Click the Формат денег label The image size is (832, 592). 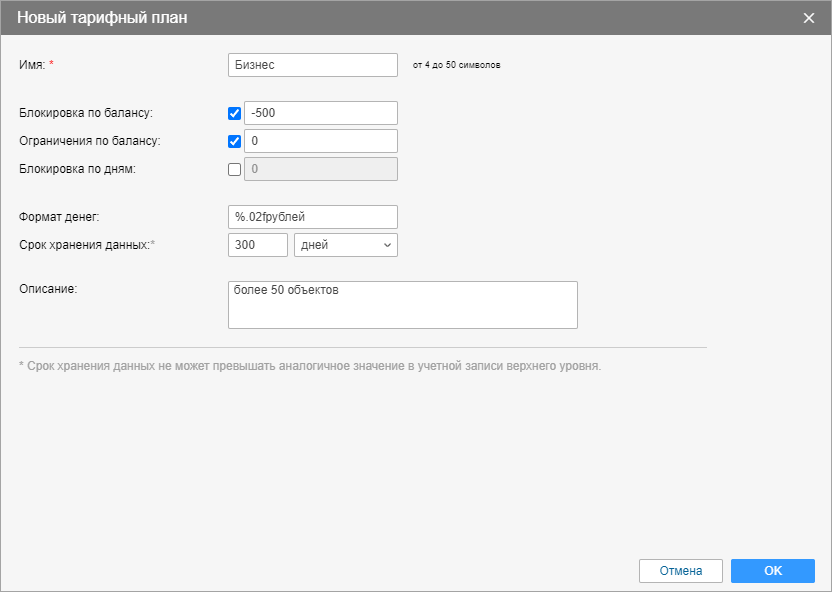coord(59,216)
